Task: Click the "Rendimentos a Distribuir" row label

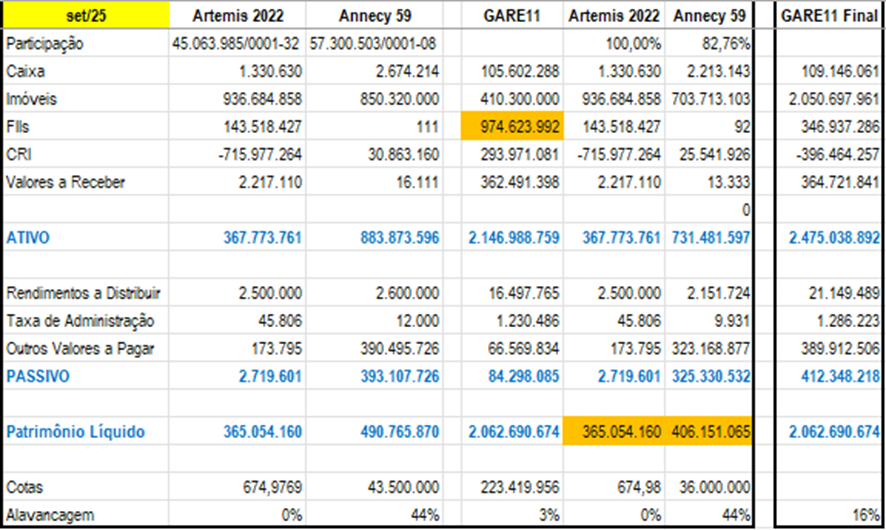Action: 83,293
